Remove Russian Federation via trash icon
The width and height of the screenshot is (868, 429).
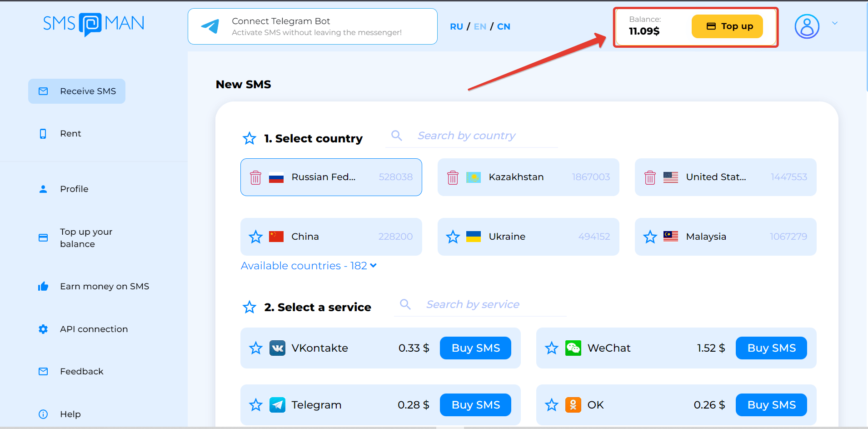click(x=256, y=177)
